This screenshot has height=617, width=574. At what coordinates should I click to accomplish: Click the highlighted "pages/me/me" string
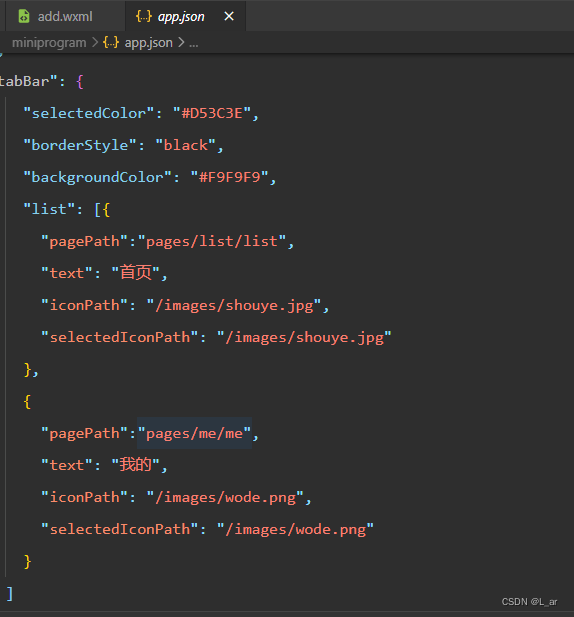tap(194, 433)
